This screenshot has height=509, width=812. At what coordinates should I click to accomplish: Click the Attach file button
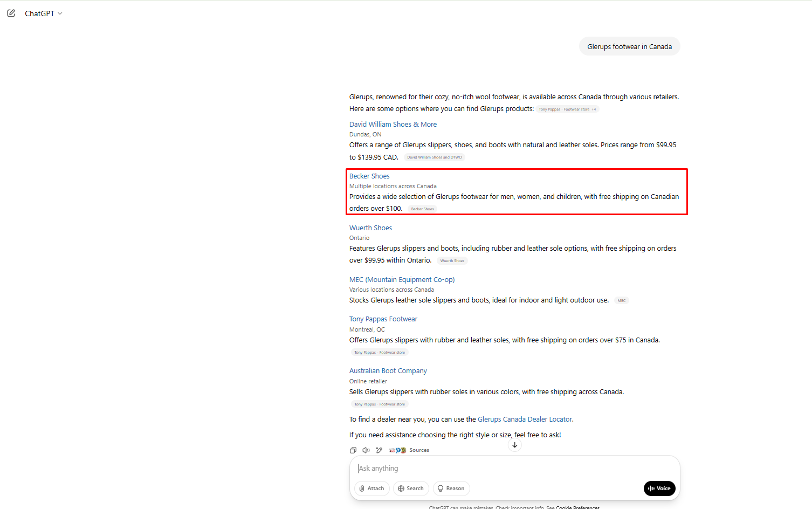pyautogui.click(x=371, y=489)
